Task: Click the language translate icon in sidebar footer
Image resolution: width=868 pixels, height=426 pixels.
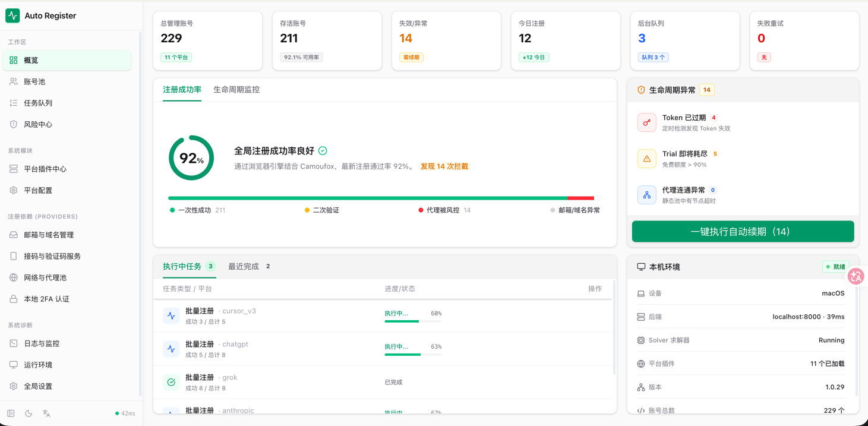Action: click(46, 414)
